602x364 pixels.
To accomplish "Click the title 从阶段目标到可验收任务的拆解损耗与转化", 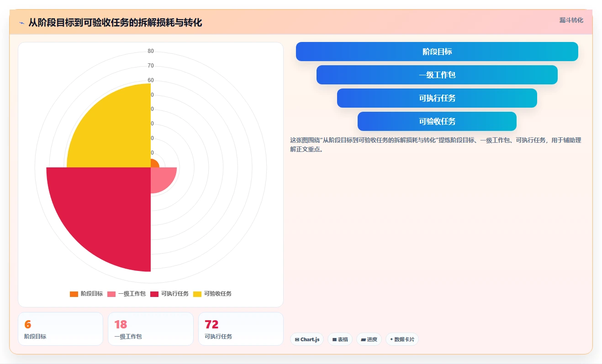I will (x=115, y=22).
